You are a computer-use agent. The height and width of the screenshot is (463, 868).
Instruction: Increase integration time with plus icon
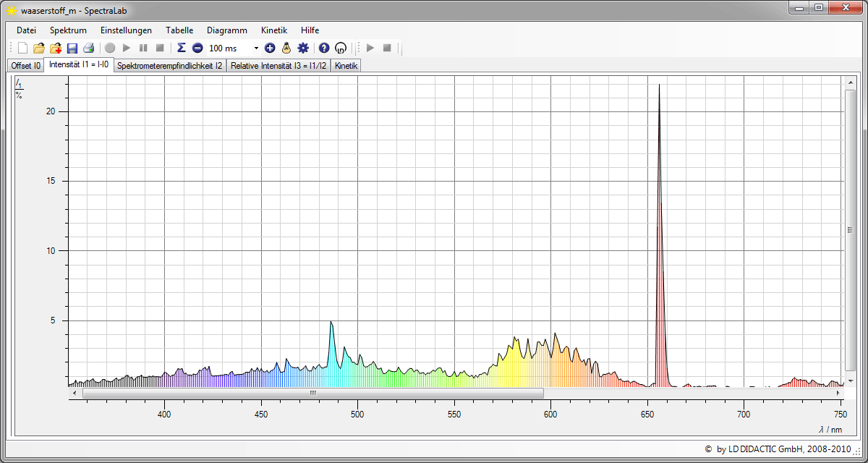[x=270, y=48]
